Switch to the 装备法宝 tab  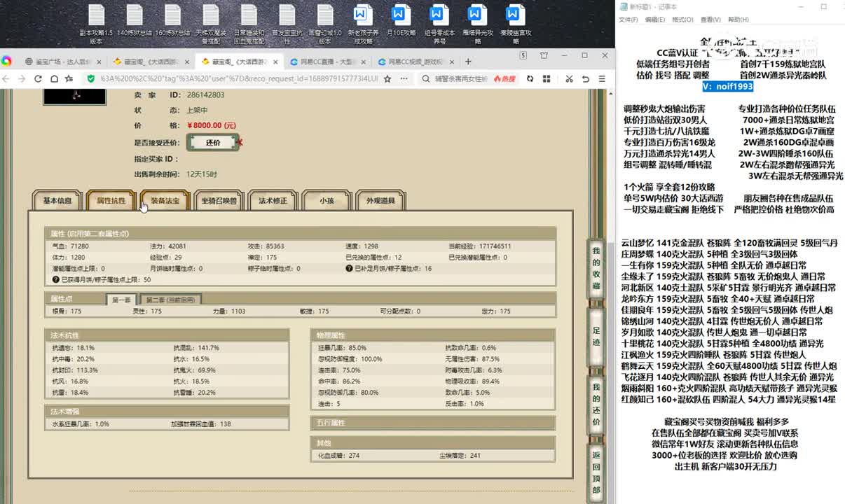pos(165,201)
